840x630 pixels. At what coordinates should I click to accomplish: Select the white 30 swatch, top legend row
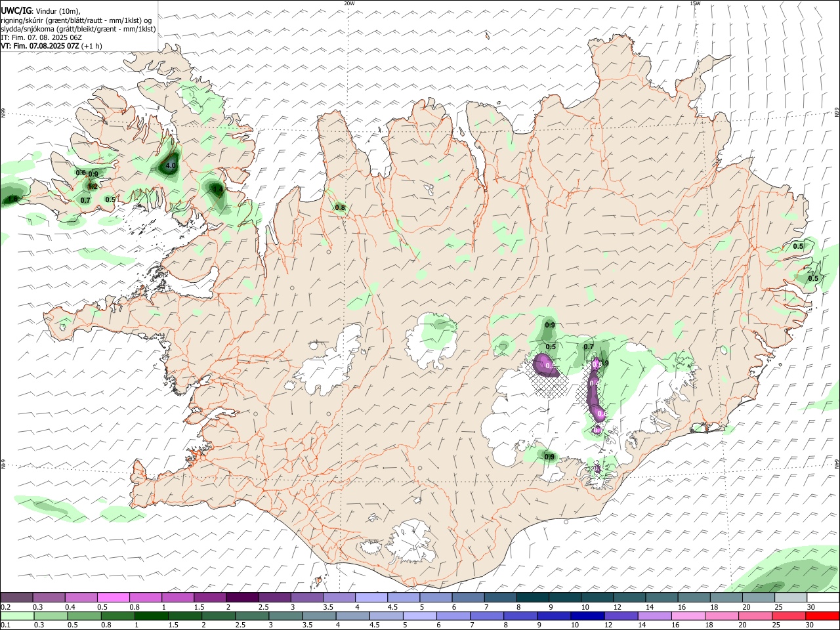[x=824, y=598]
